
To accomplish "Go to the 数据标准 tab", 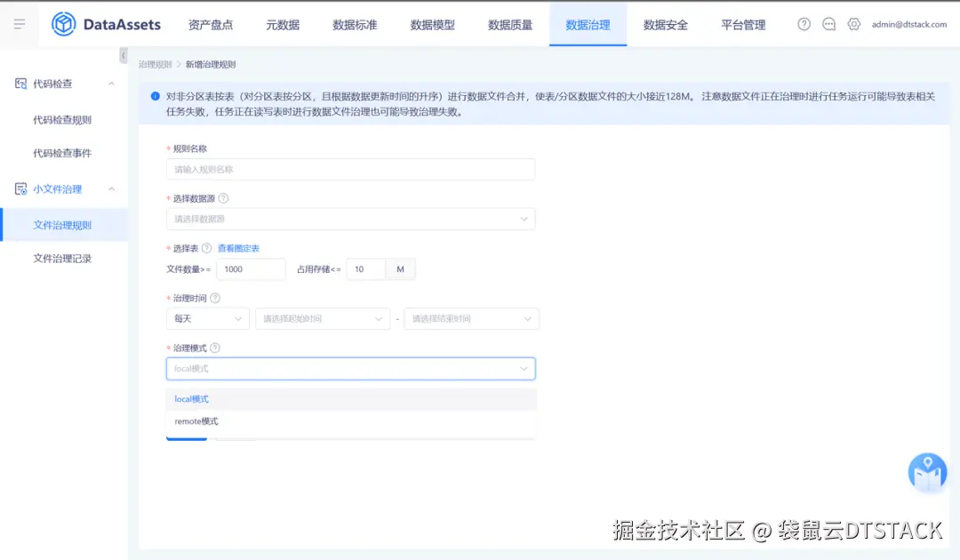I will pyautogui.click(x=355, y=25).
